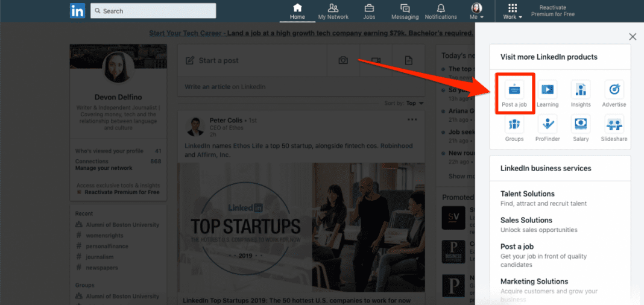Open personalfinance hashtag
Screen dimensions: 644x305
point(107,247)
